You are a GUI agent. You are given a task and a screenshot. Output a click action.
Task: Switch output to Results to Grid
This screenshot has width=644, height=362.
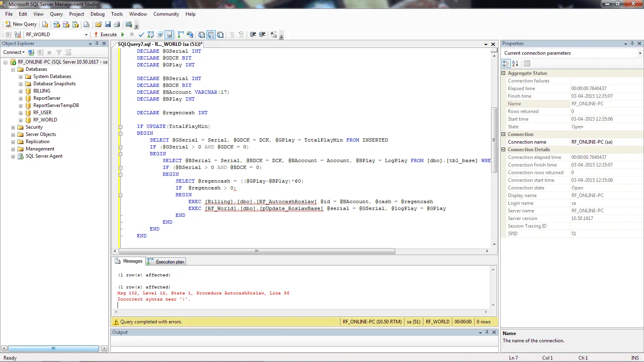click(x=211, y=35)
